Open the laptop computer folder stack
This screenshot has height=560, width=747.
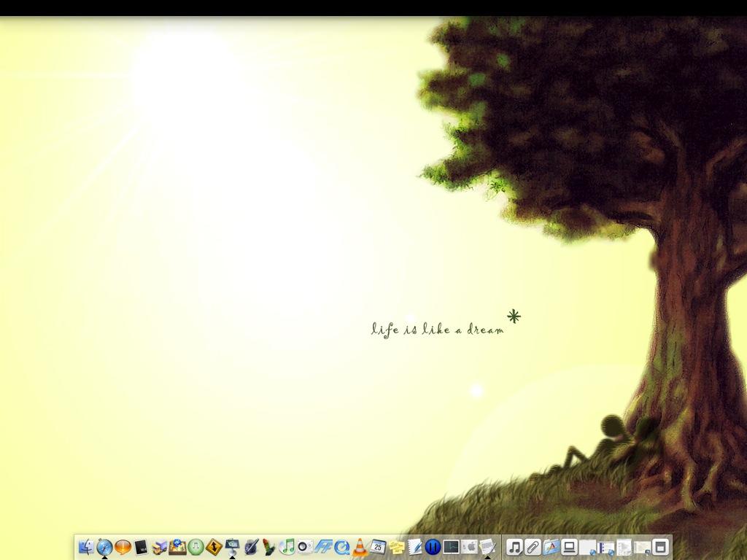(569, 547)
